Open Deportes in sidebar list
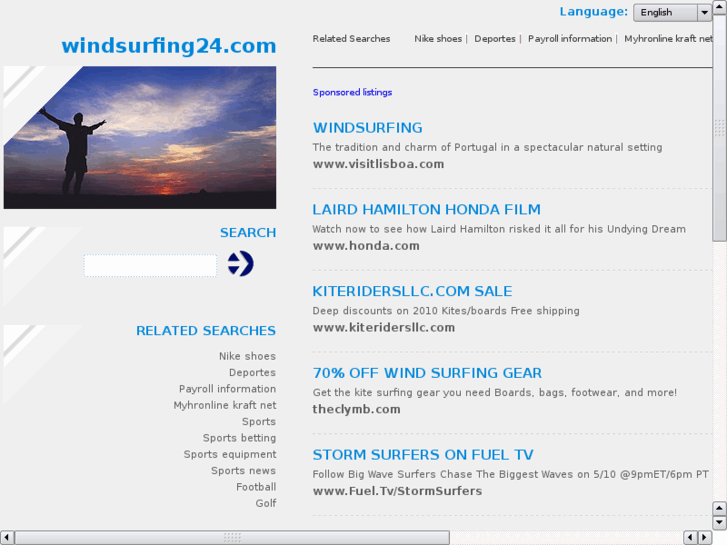This screenshot has width=727, height=545. [x=253, y=372]
